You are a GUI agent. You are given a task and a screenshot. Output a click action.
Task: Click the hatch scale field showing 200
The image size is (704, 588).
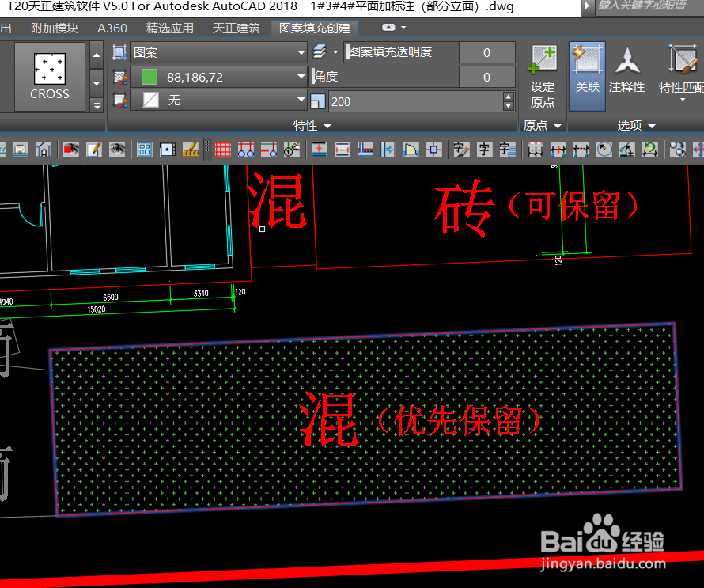coord(415,101)
